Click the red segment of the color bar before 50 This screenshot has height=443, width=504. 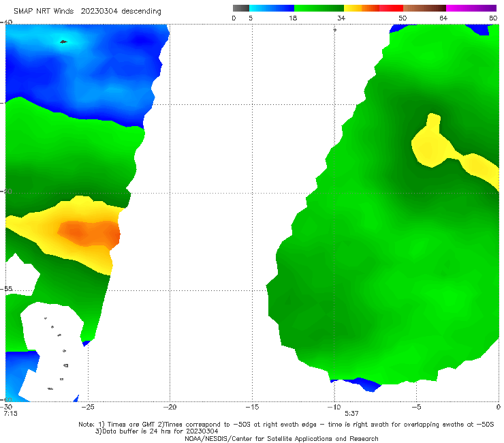pos(391,8)
